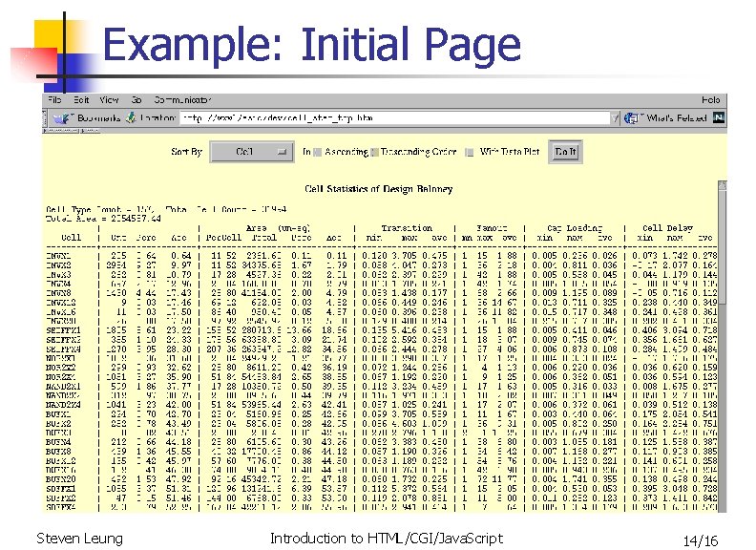Select the Ascending radio button
This screenshot has width=756, height=550.
317,153
